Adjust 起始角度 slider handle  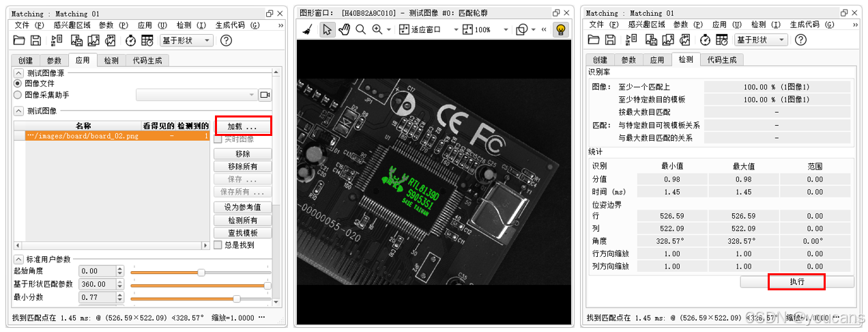point(201,272)
